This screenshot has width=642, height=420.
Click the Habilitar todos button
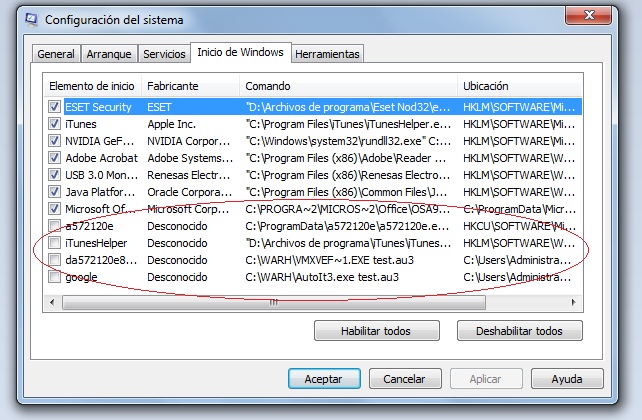pyautogui.click(x=377, y=331)
